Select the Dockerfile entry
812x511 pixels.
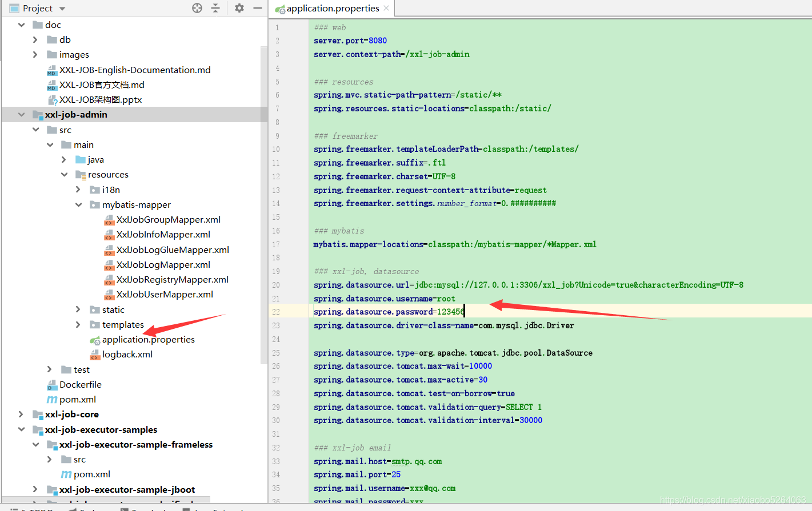81,384
